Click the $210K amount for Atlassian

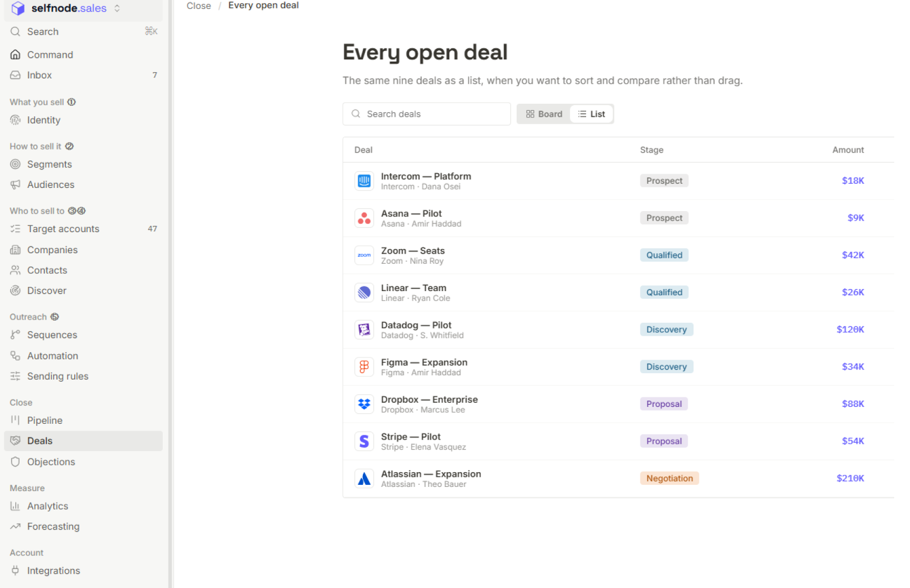[x=850, y=478]
